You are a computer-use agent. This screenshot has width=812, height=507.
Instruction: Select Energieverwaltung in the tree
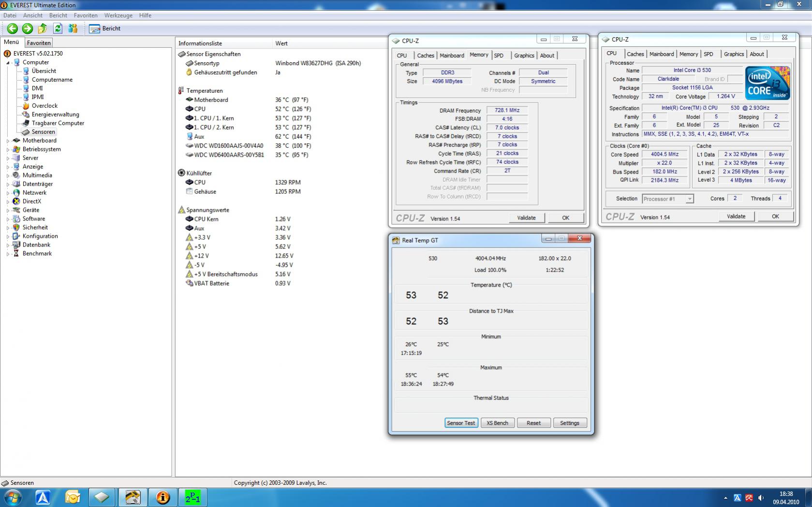[55, 115]
